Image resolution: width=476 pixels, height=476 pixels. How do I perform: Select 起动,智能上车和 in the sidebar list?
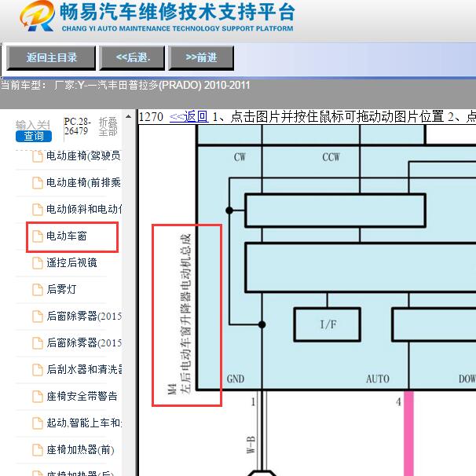pyautogui.click(x=84, y=423)
